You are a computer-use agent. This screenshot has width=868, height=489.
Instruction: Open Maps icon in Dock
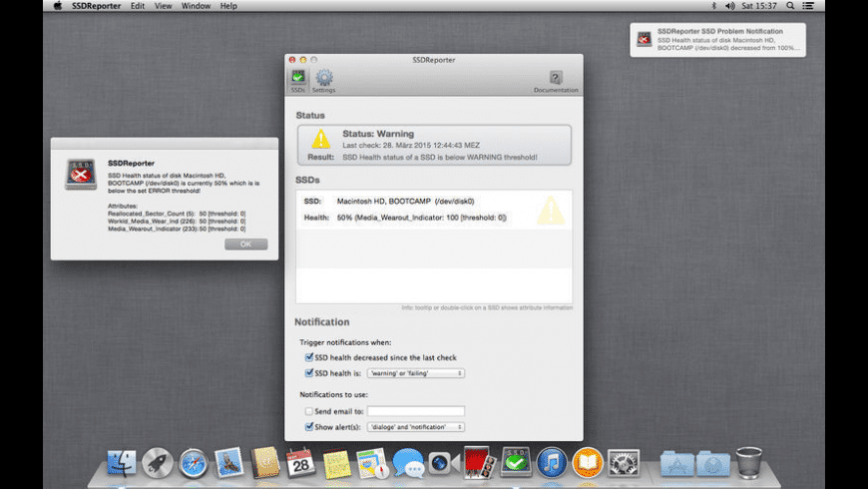point(372,463)
